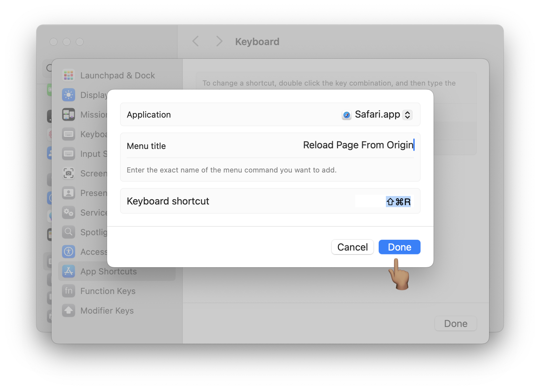Image resolution: width=540 pixels, height=392 pixels.
Task: Select Function Keys in the sidebar
Action: [108, 291]
